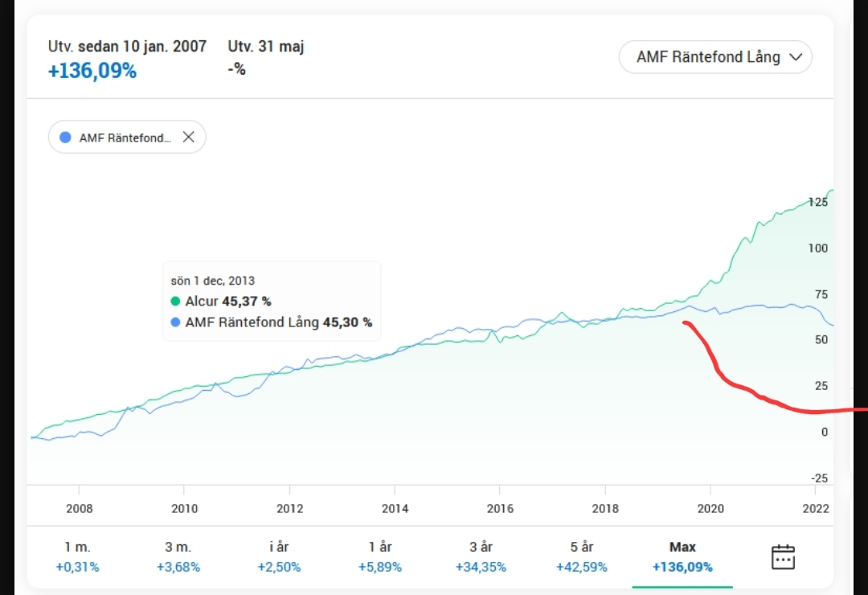The width and height of the screenshot is (868, 595).
Task: Click the green Alcur legend dot
Action: [x=175, y=302]
